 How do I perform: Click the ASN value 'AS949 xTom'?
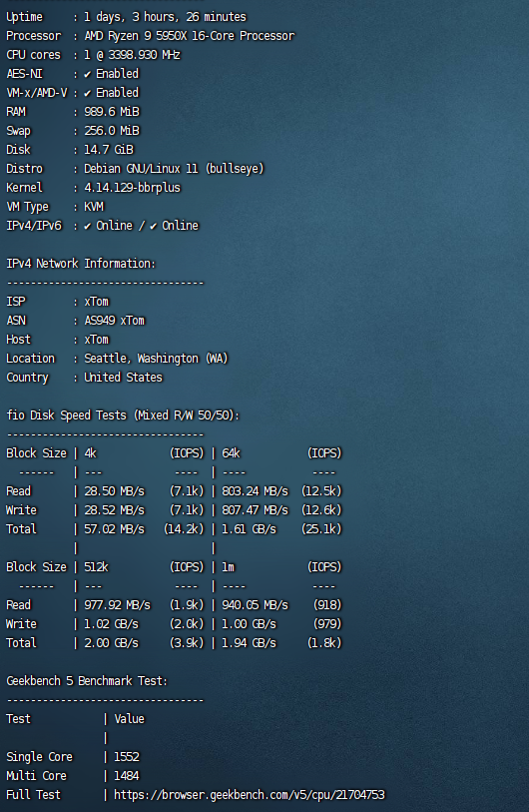coord(115,321)
